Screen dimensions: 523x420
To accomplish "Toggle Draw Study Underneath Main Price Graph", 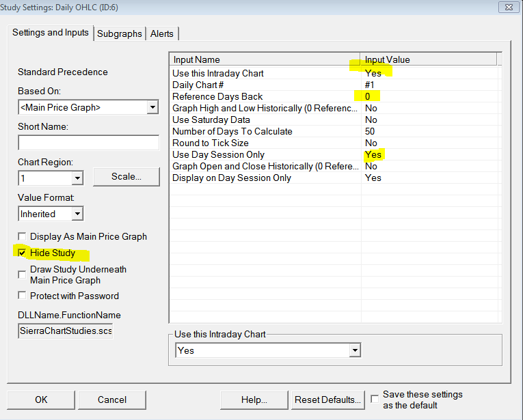I will (x=22, y=275).
